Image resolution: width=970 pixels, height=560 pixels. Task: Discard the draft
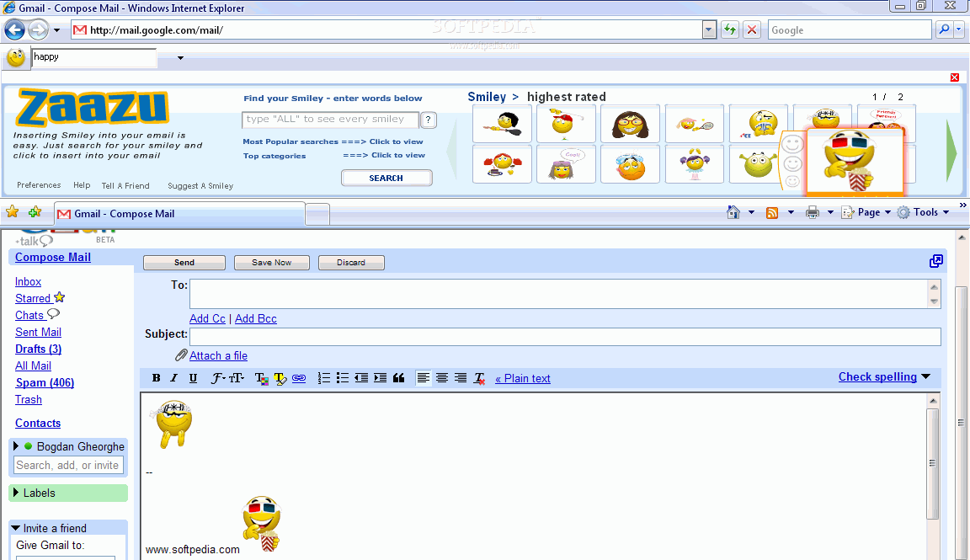(351, 263)
